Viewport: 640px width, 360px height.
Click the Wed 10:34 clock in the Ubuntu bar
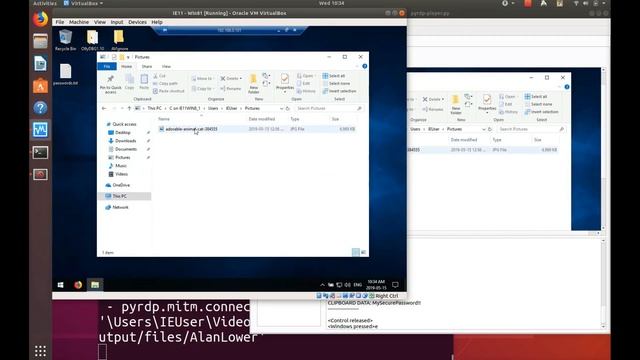point(331,3)
